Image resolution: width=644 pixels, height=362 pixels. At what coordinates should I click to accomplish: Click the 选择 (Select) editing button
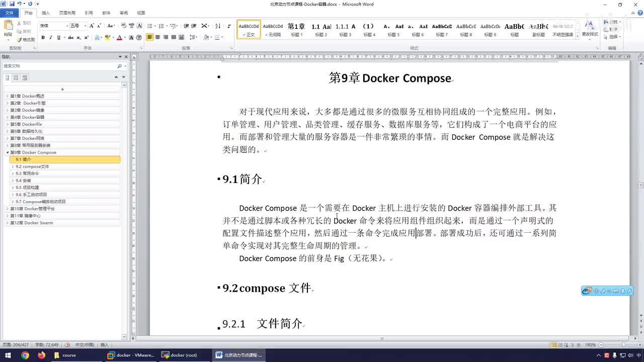612,37
